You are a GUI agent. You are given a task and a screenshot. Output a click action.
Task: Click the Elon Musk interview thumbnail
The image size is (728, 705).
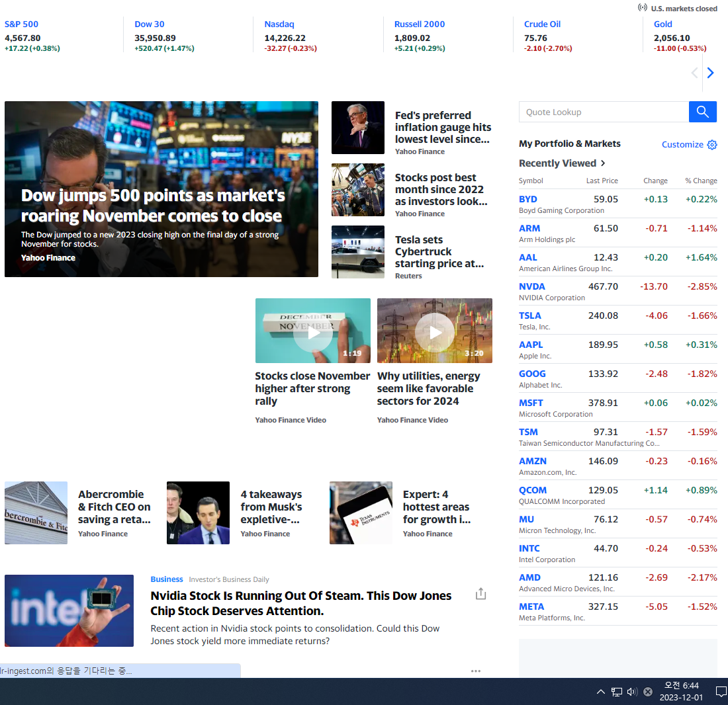coord(198,513)
